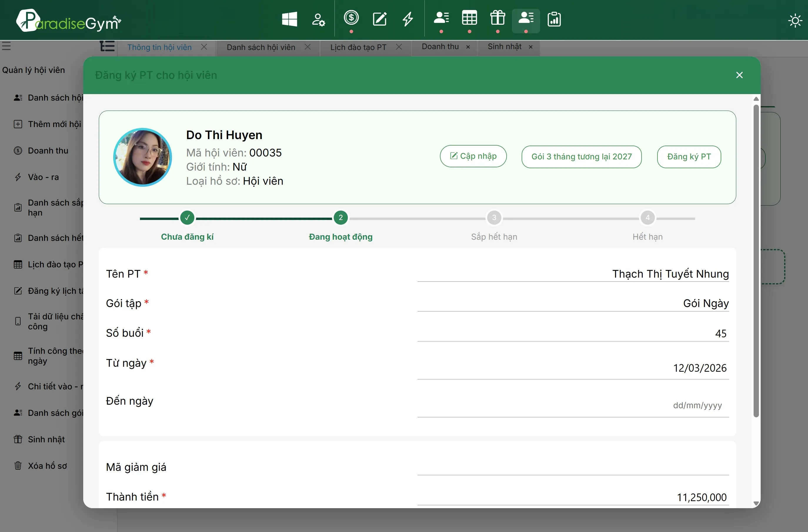Viewport: 808px width, 532px height.
Task: Select the pencil edit registration icon
Action: (x=380, y=19)
